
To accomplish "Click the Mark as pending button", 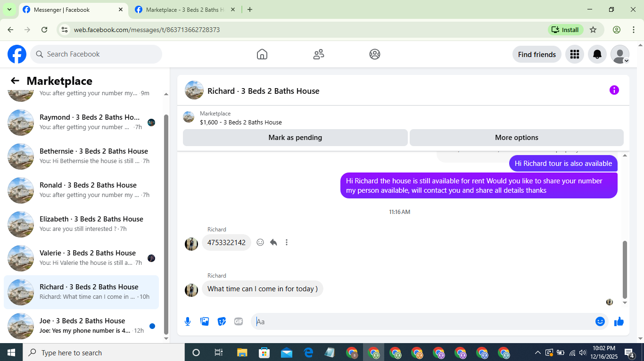I will 295,138.
